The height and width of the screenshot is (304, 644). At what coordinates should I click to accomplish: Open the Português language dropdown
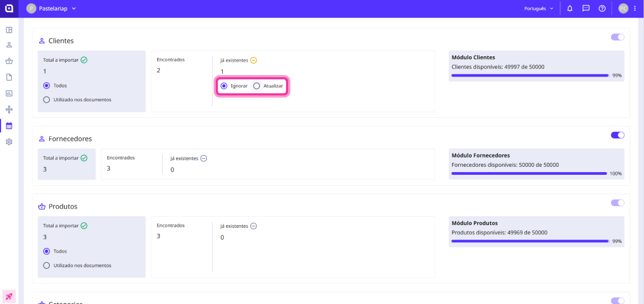click(538, 9)
